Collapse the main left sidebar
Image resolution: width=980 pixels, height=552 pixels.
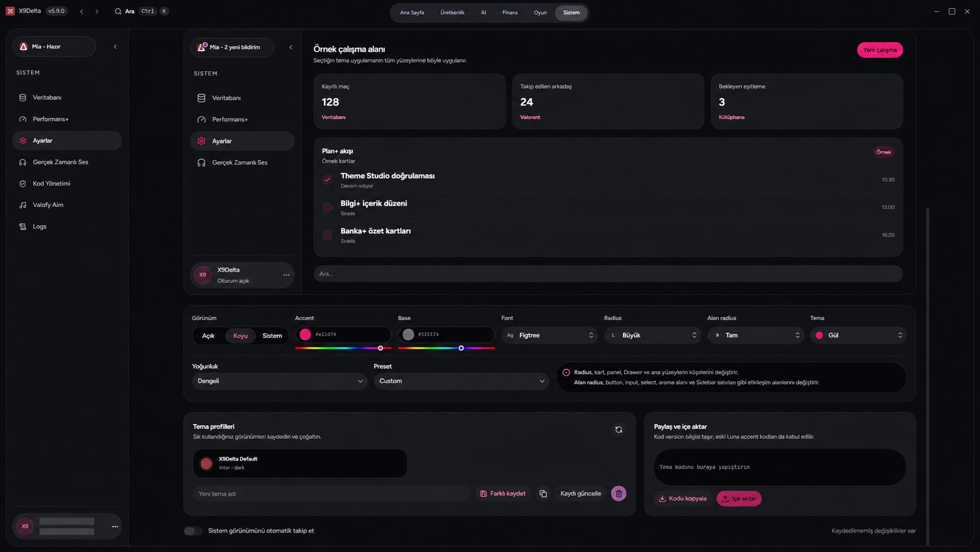(x=115, y=46)
